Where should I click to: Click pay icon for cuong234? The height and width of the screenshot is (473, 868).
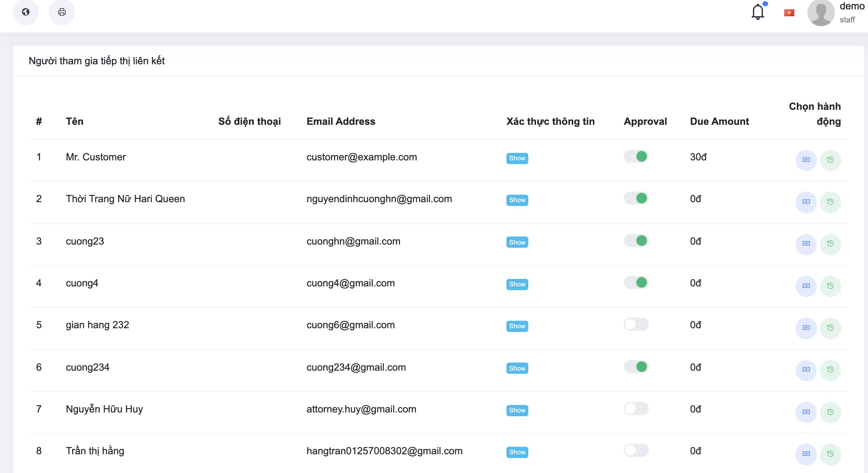(806, 370)
